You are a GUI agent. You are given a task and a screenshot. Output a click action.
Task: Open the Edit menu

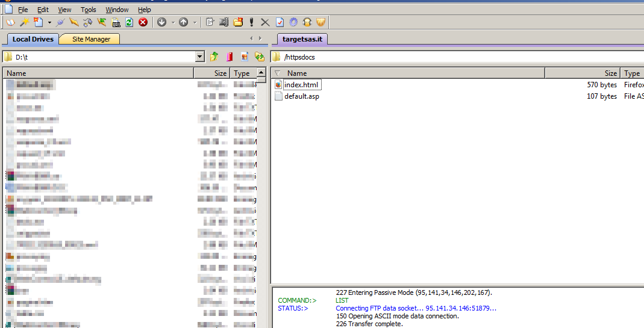pyautogui.click(x=43, y=10)
